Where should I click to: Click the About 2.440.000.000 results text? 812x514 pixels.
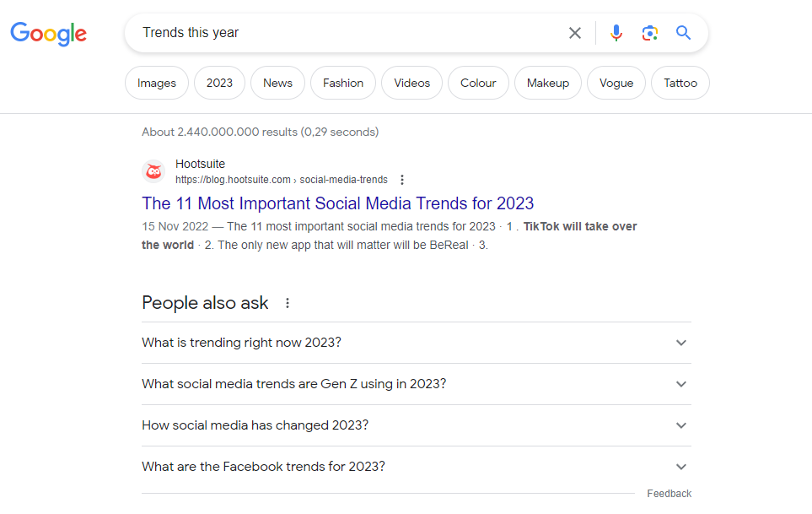(x=260, y=133)
